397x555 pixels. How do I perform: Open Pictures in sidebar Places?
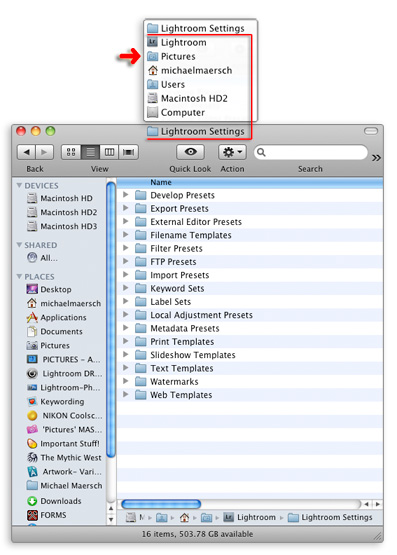pos(48,345)
